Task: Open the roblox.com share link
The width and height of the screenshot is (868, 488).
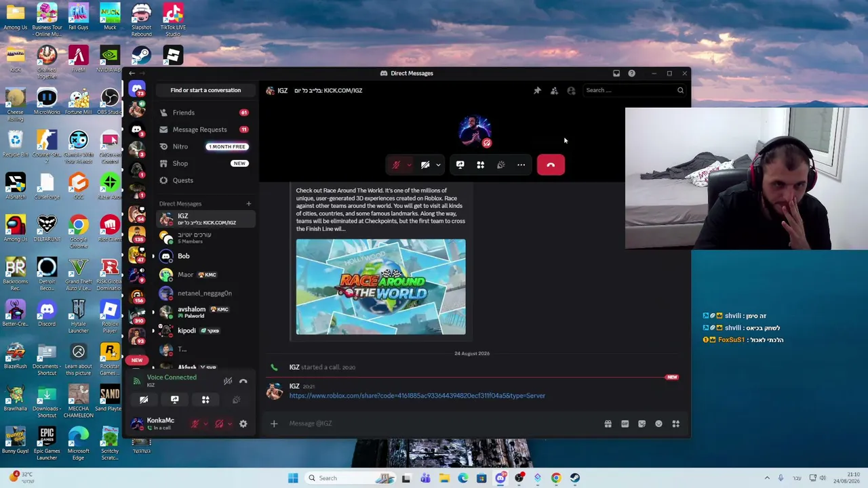Action: click(x=417, y=396)
